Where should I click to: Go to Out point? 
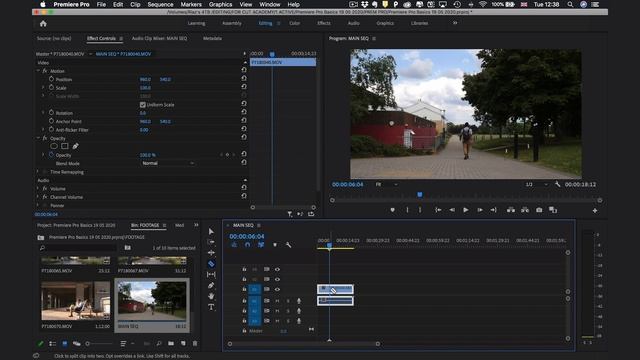click(493, 210)
